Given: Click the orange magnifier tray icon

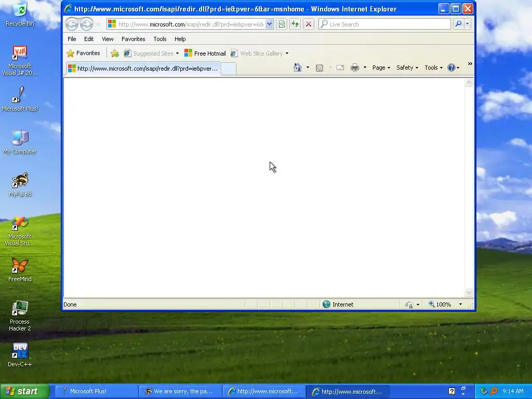Looking at the screenshot, I should coord(494,391).
